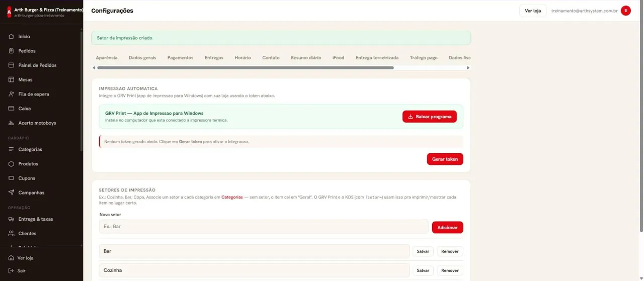Click the Cupons ticket icon
The height and width of the screenshot is (281, 644).
(x=11, y=178)
